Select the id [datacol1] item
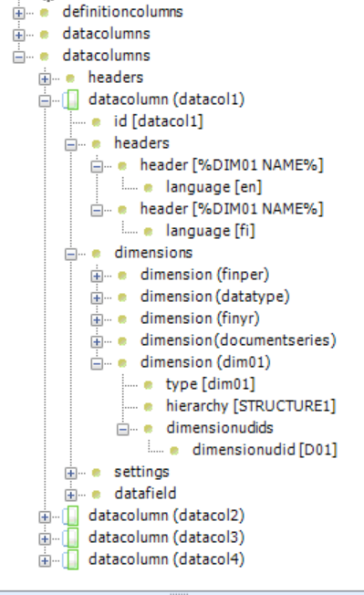 [x=159, y=121]
